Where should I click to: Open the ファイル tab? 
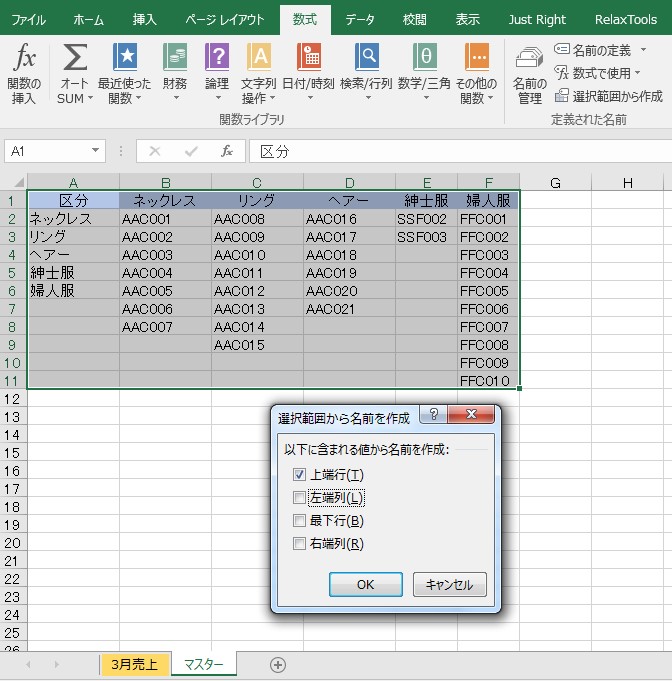[x=29, y=20]
